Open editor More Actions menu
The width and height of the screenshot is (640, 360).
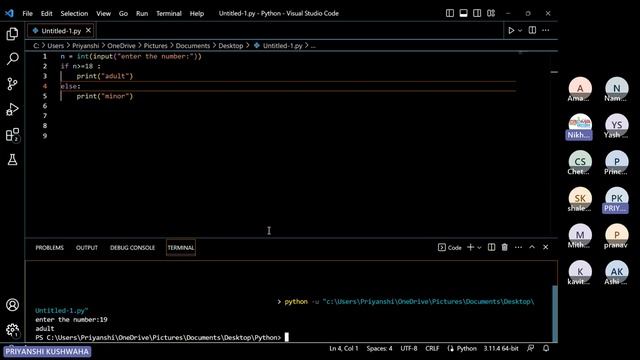click(x=546, y=30)
